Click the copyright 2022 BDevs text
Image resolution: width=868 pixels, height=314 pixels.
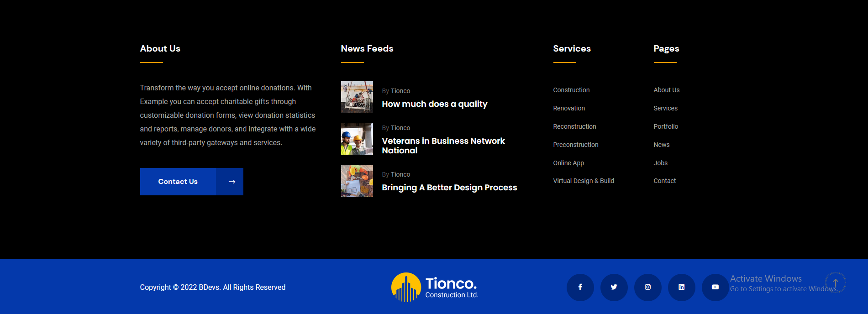coord(213,287)
